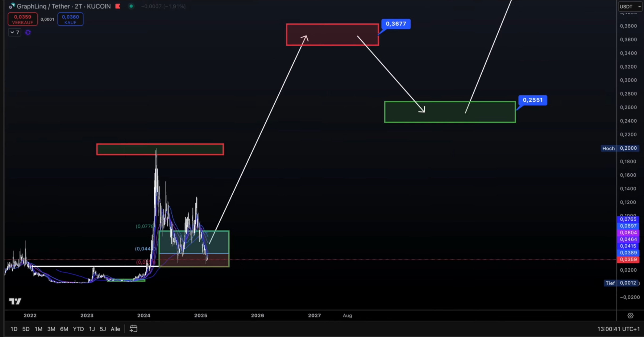
Task: Click the 0,2551 price label callout
Action: (x=533, y=100)
